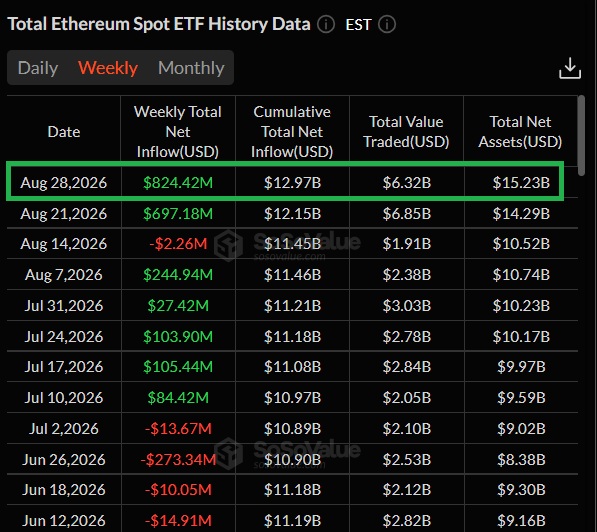Click the $244.94M inflow value
This screenshot has height=532, width=597.
click(178, 275)
